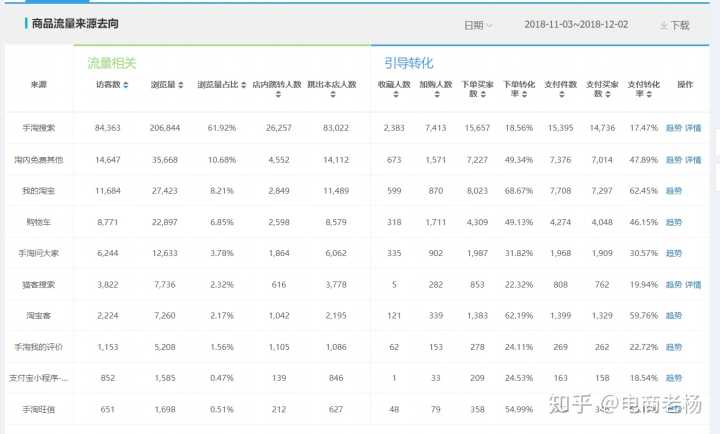
Task: View 趋势 for 我的淘宝 row
Action: (x=673, y=190)
